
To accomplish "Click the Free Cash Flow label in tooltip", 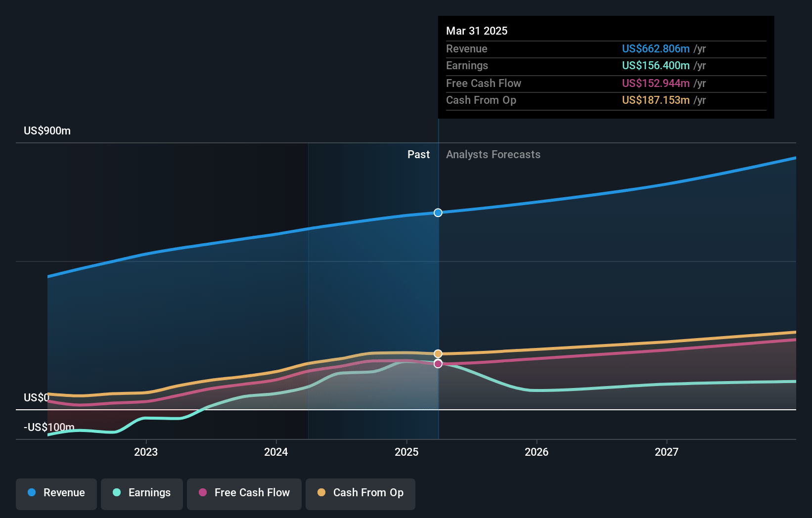I will coord(484,83).
